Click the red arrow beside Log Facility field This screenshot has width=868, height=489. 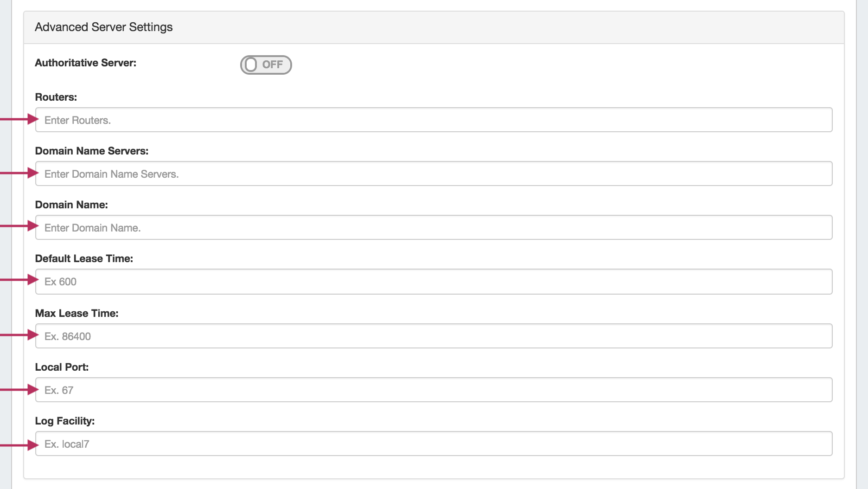tap(19, 445)
